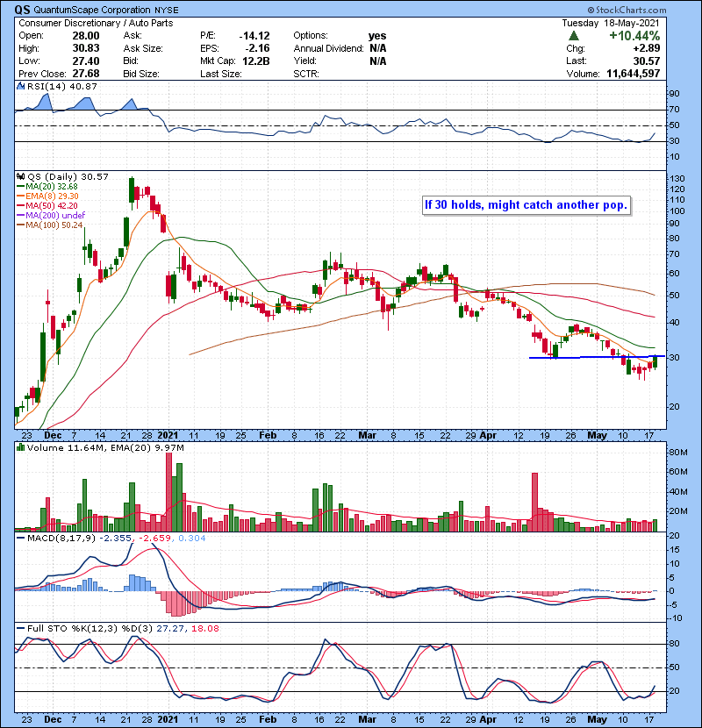Click the EPS value -2.16
The width and height of the screenshot is (702, 728).
click(258, 48)
